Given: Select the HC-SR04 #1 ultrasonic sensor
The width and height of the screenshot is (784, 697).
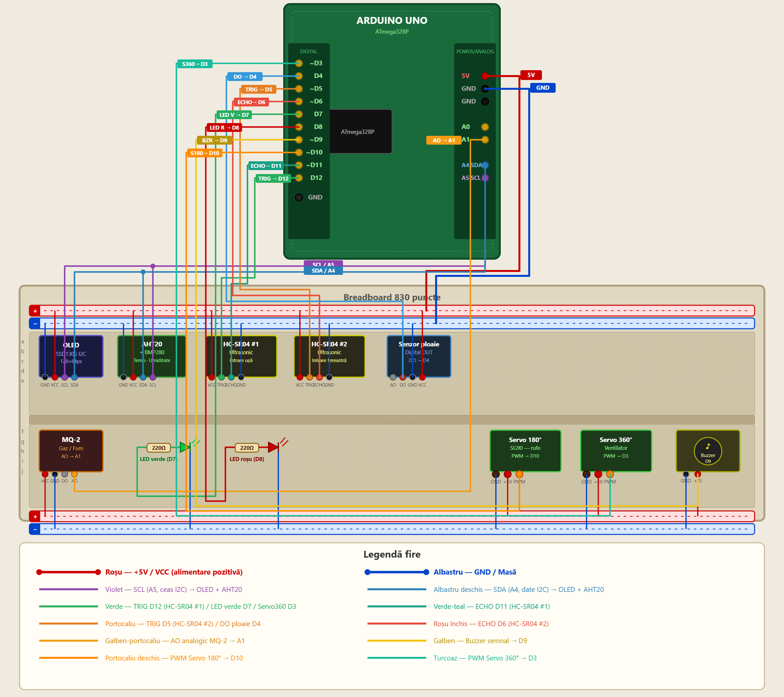Looking at the screenshot, I should tap(241, 356).
